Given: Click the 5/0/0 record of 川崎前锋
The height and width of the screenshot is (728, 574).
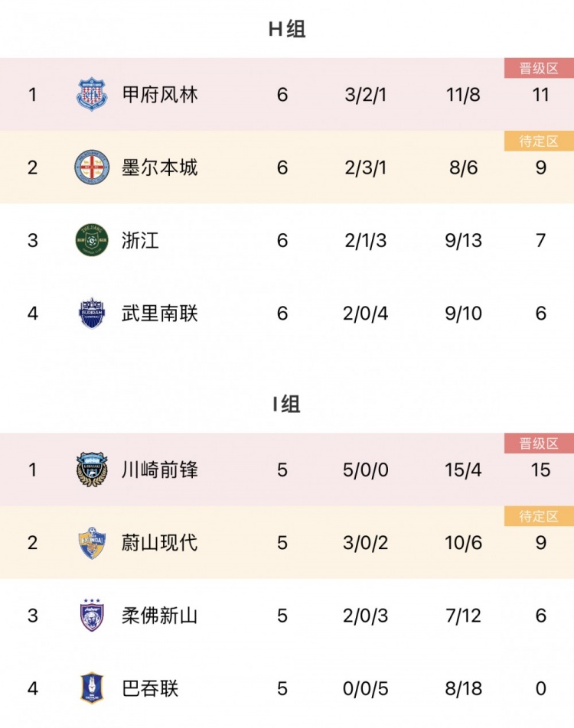Looking at the screenshot, I should pos(366,470).
